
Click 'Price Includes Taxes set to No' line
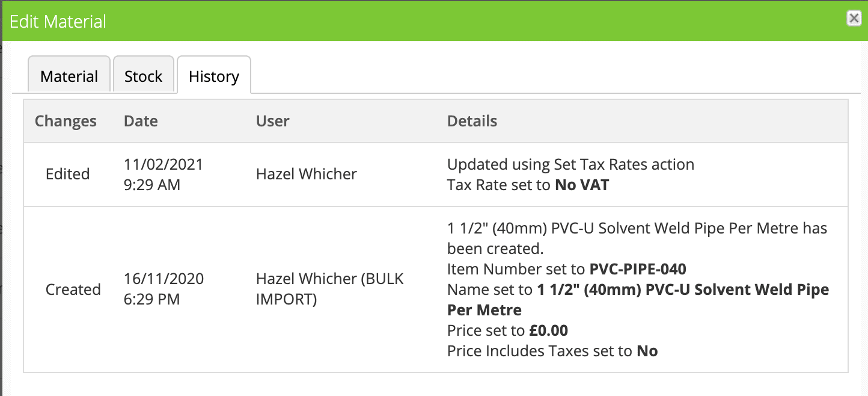coord(552,351)
